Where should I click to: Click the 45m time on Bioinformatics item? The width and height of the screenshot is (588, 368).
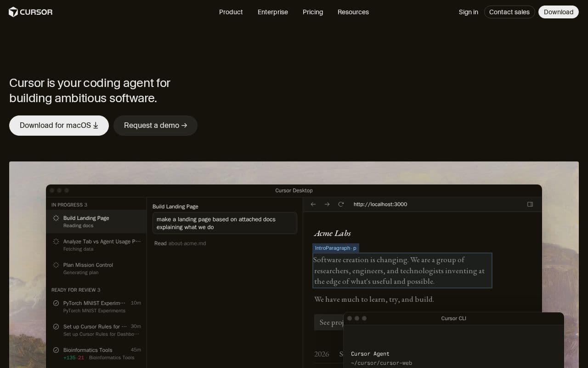coord(136,350)
